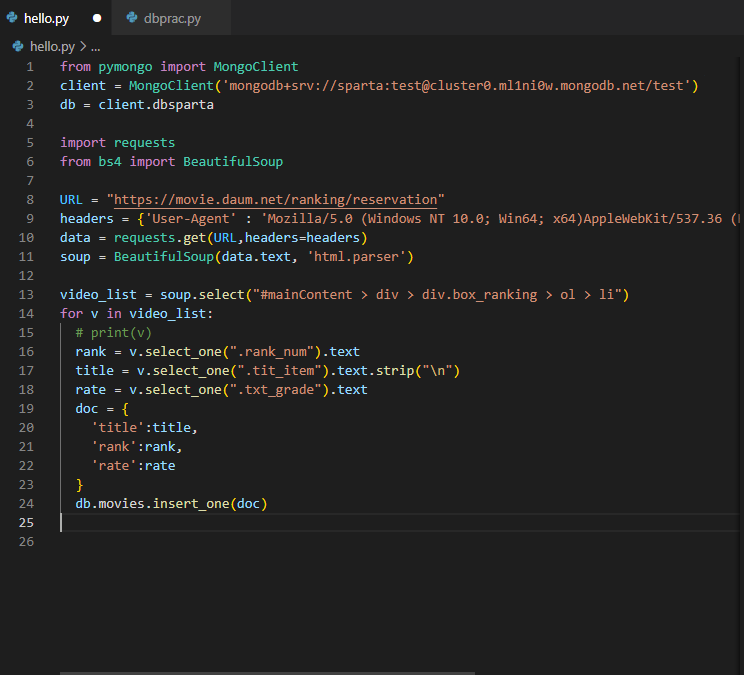Click the horizontal scrollbar at editor bottom
The image size is (744, 675).
[x=267, y=673]
